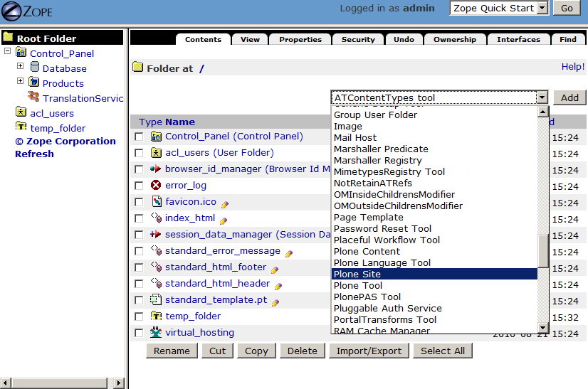Click the standard_html_header icon
The height and width of the screenshot is (389, 588).
tap(156, 282)
